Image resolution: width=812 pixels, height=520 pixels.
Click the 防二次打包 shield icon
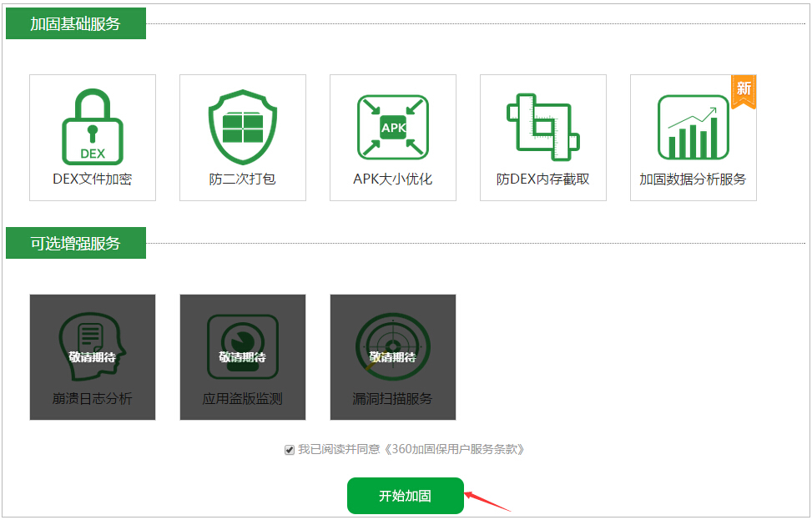[x=242, y=127]
